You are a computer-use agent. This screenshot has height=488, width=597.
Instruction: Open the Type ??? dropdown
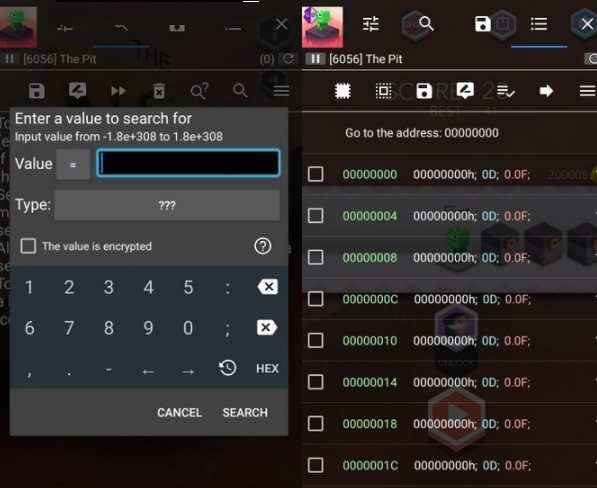[167, 205]
